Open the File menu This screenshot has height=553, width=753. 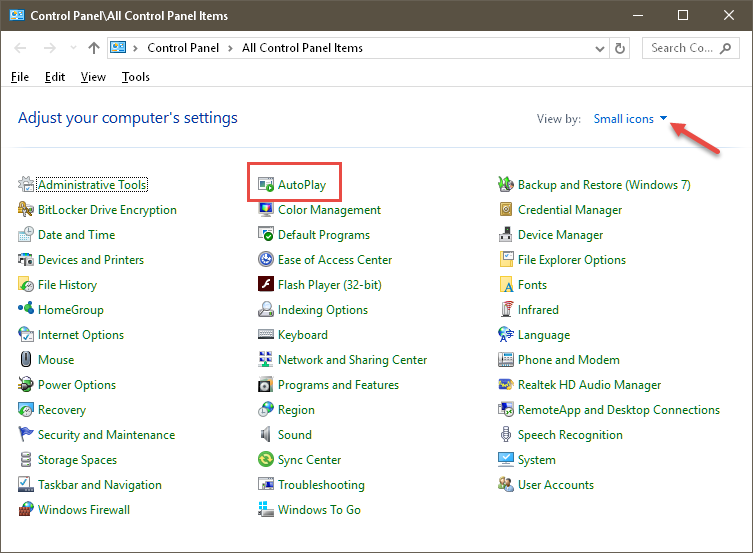click(20, 77)
